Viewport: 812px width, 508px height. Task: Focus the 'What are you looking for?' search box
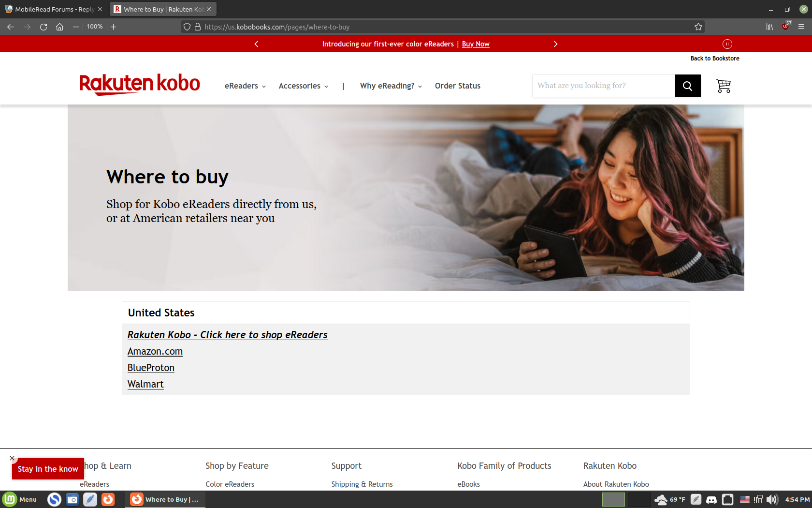(604, 86)
